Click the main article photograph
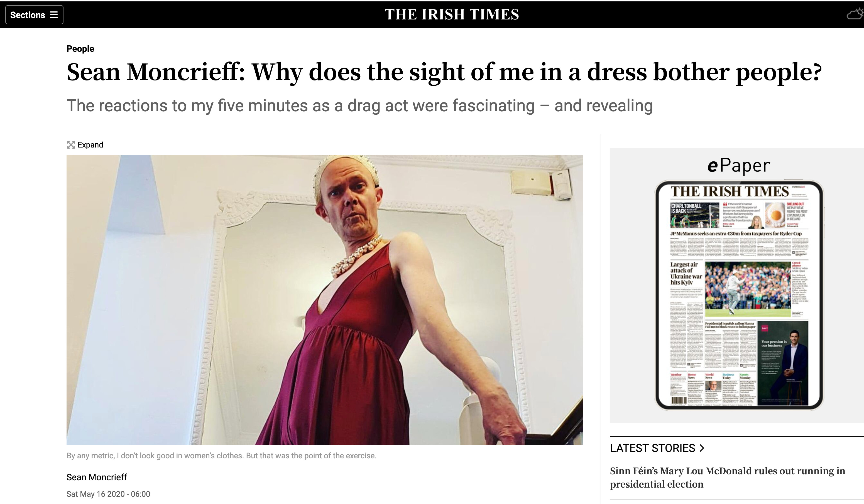The height and width of the screenshot is (504, 864). pos(324,300)
